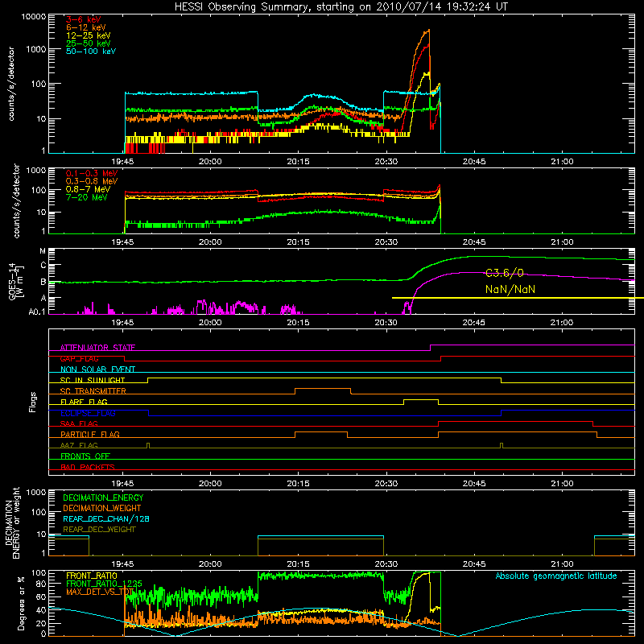Click the GAP_FLAG label

tap(79, 358)
